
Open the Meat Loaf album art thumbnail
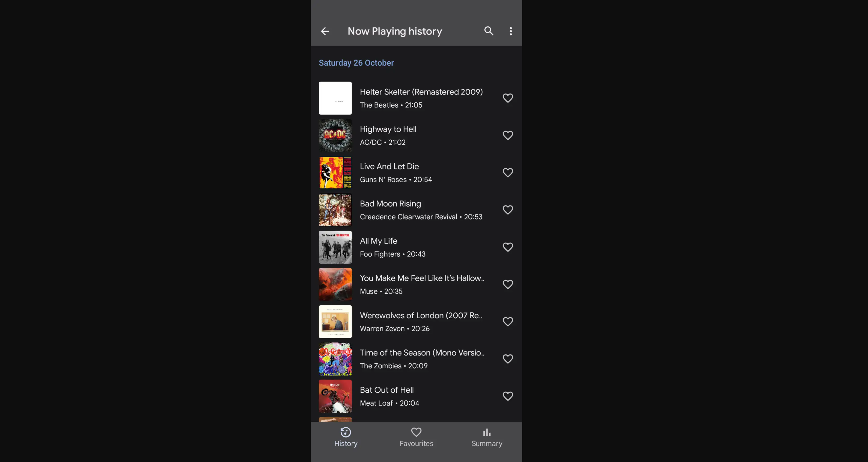pos(335,396)
